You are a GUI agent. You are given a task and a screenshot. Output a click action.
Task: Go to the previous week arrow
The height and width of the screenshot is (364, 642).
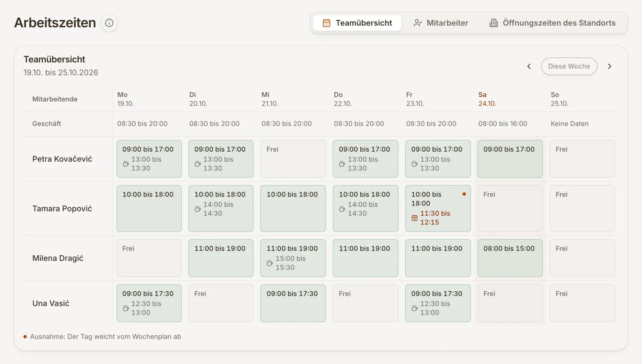tap(529, 66)
